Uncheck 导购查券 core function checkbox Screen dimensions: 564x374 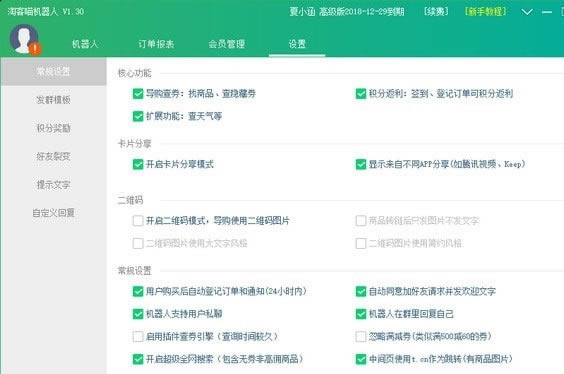tap(138, 94)
